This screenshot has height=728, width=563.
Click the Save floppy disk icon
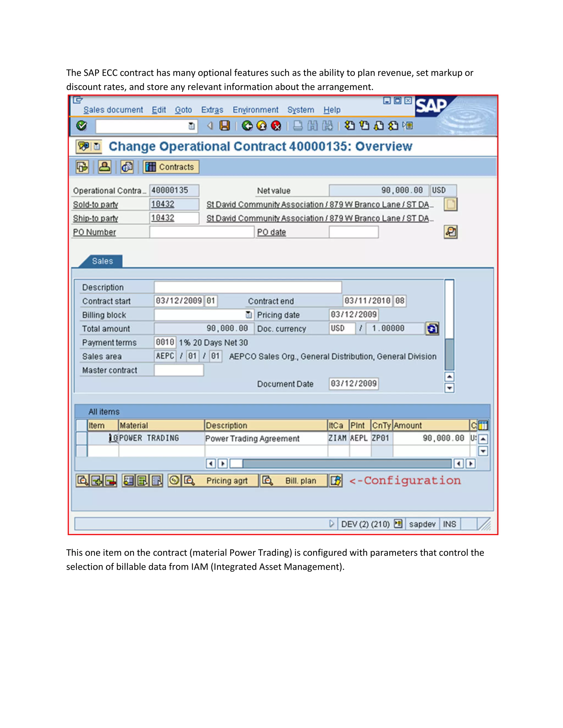(225, 126)
